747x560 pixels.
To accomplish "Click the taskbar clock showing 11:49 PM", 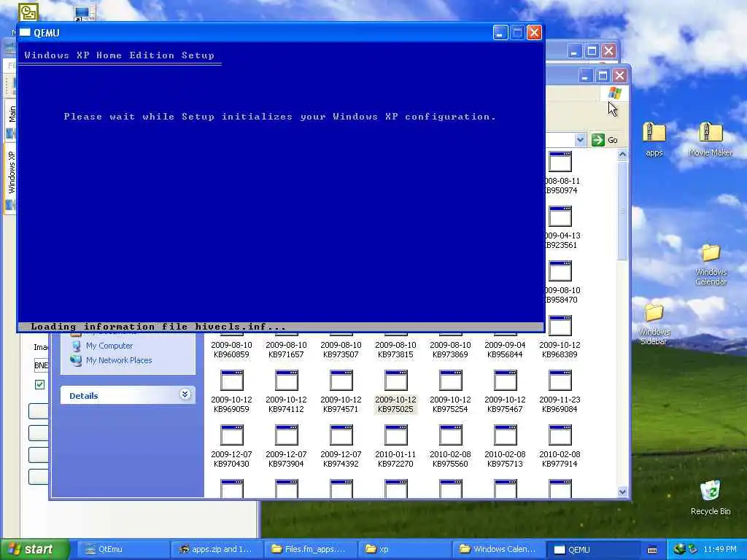I will 720,550.
